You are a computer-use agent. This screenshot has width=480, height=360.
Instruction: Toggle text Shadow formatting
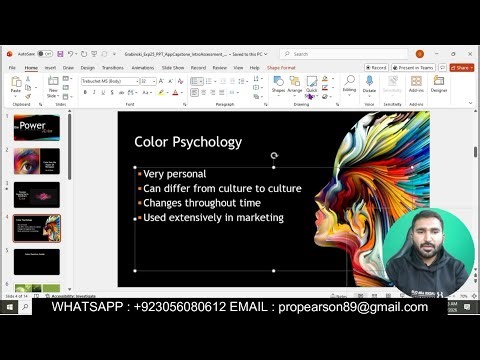[112, 92]
